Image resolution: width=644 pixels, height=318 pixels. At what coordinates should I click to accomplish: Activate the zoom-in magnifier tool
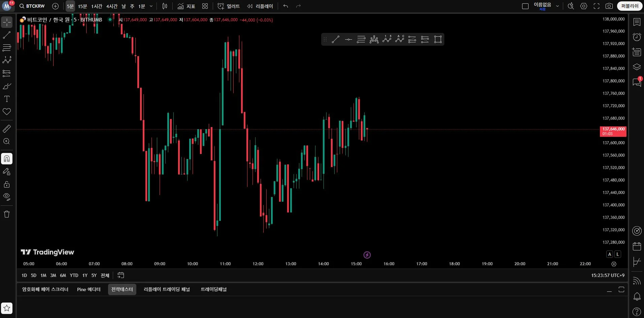(7, 141)
